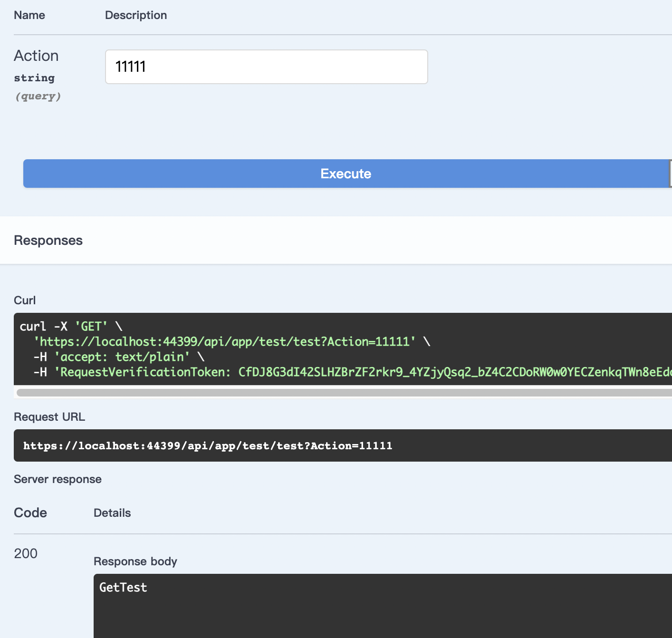Click the Responses section heading
This screenshot has width=672, height=638.
(48, 241)
